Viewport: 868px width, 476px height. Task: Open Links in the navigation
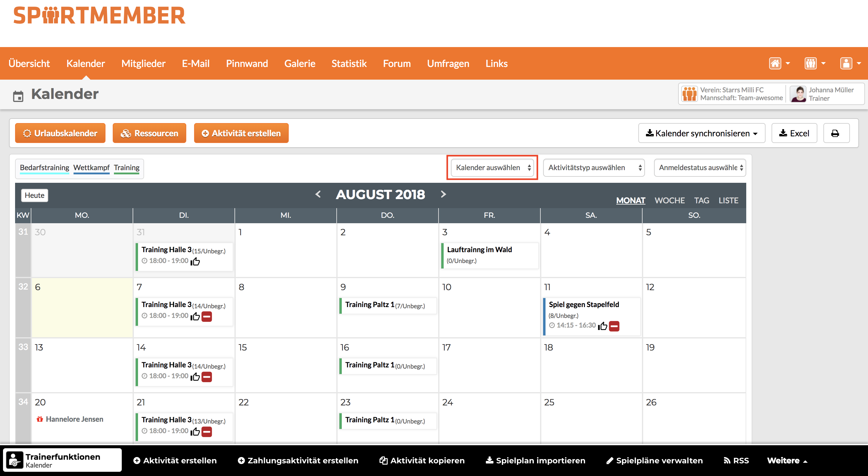pyautogui.click(x=497, y=63)
